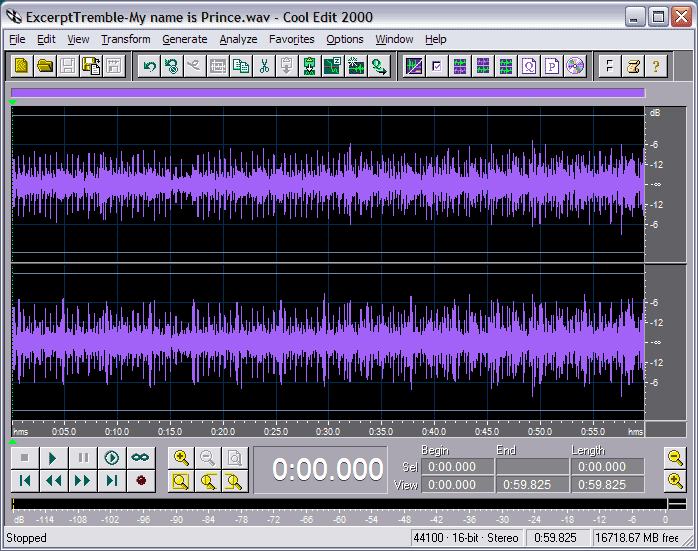Open the Window menu

point(394,40)
